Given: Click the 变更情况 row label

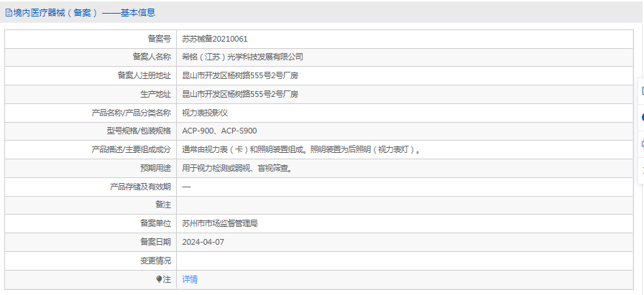Looking at the screenshot, I should tap(155, 261).
